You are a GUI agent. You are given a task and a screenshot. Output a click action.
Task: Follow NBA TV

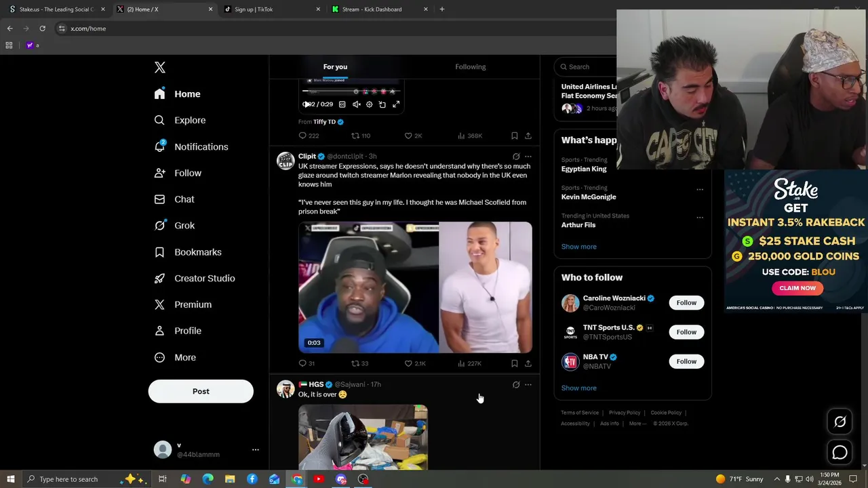(x=686, y=361)
